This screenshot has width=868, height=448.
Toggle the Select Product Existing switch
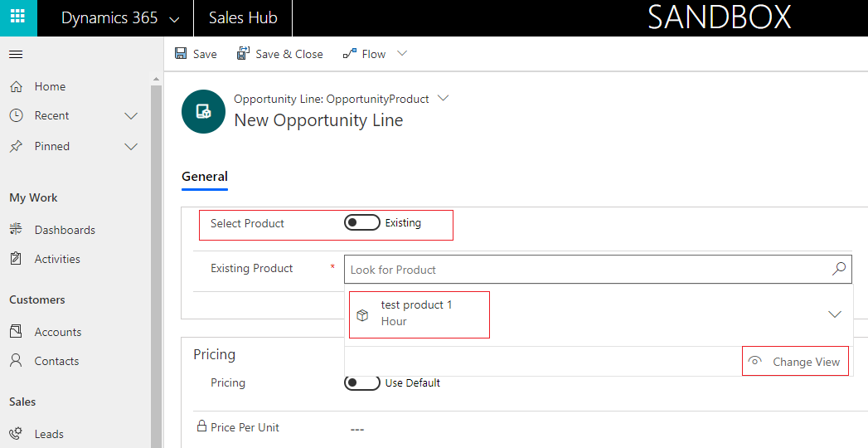coord(362,223)
